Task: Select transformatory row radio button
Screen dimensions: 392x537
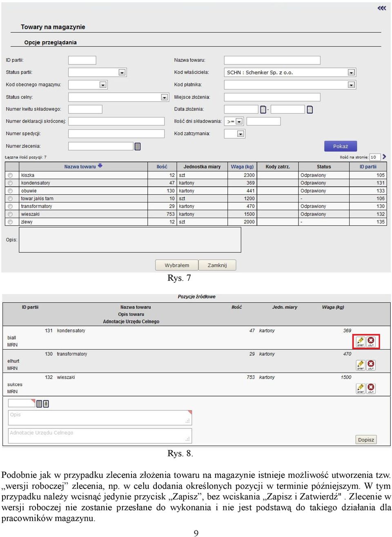Action: (10, 206)
